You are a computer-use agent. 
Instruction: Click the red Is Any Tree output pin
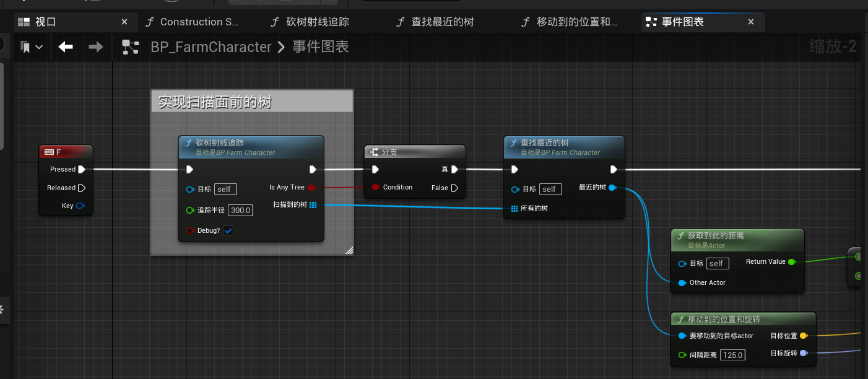[311, 187]
